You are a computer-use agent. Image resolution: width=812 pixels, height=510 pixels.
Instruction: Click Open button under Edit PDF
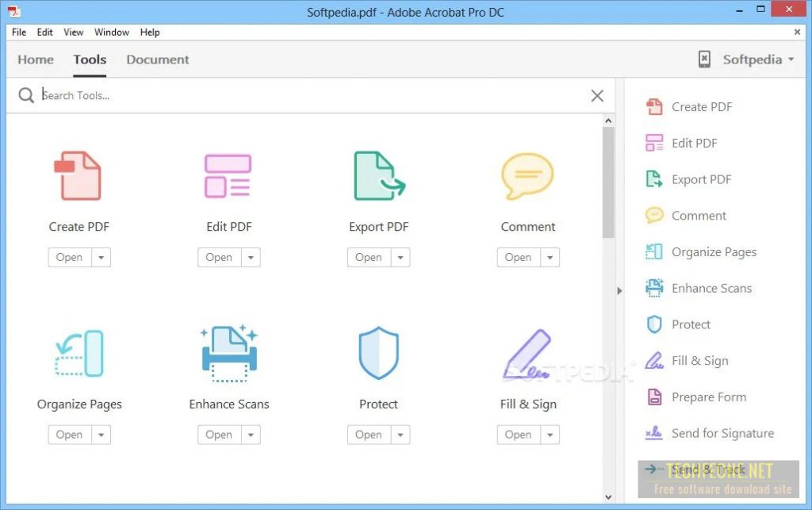220,257
